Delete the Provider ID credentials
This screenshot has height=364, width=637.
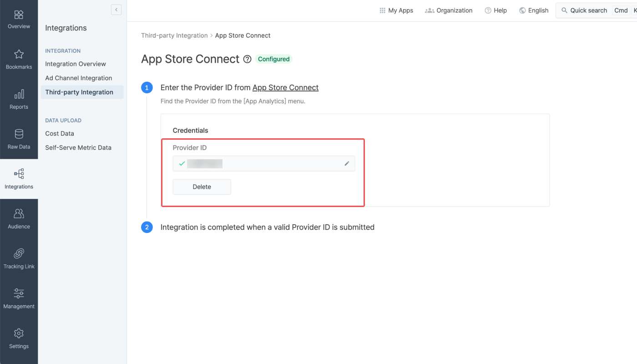tap(202, 187)
